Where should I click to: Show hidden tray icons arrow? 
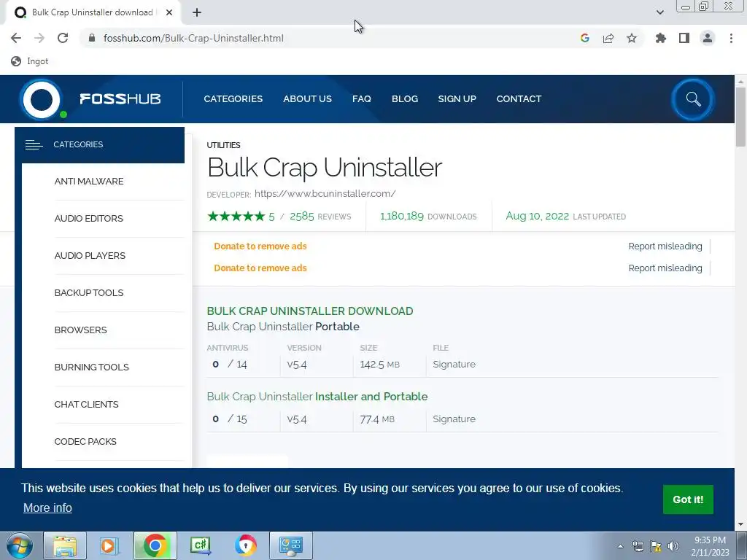[x=620, y=546]
